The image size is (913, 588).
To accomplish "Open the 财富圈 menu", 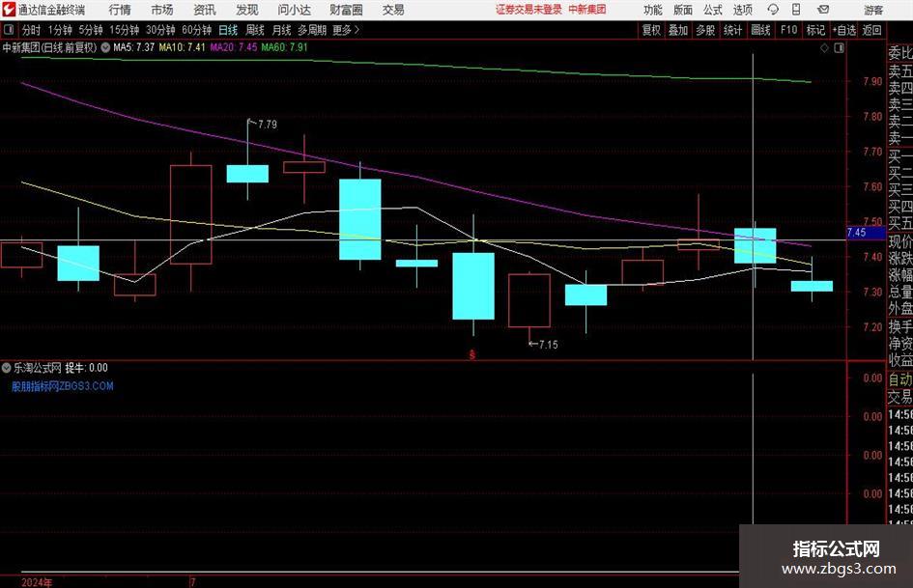I will pyautogui.click(x=346, y=10).
